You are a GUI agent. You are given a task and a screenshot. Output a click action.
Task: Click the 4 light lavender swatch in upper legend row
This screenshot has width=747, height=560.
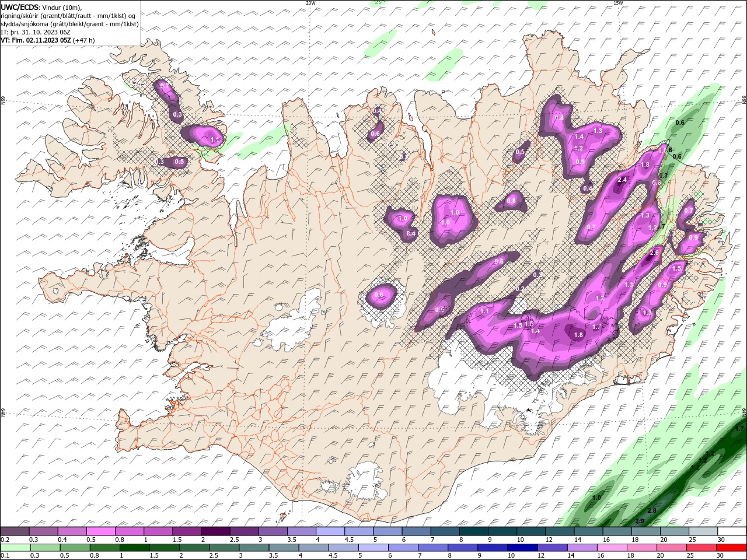330,531
